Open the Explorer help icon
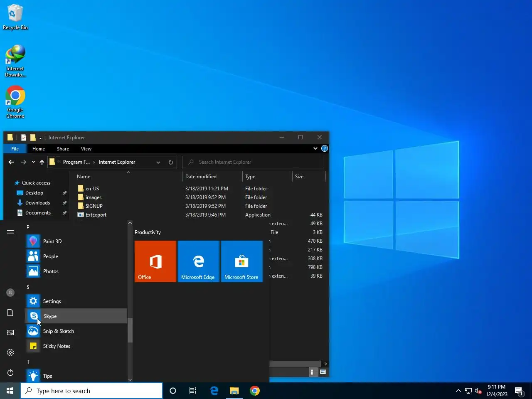 [x=325, y=148]
